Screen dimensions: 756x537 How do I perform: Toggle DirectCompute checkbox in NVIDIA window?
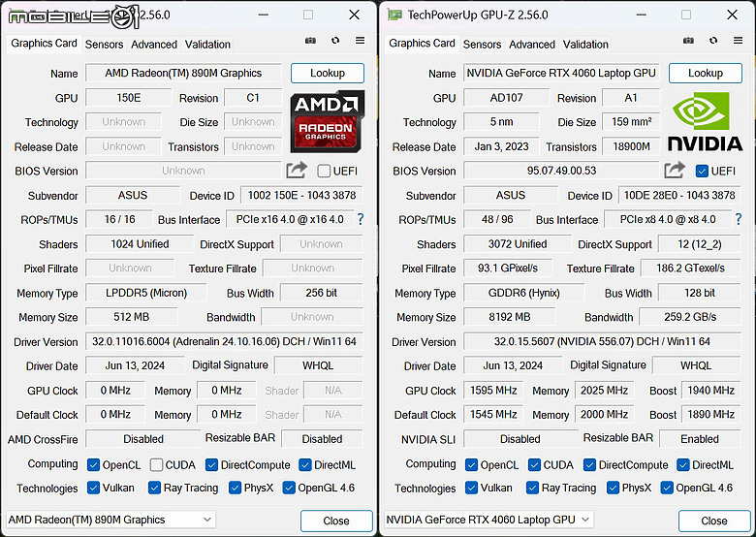pyautogui.click(x=589, y=465)
